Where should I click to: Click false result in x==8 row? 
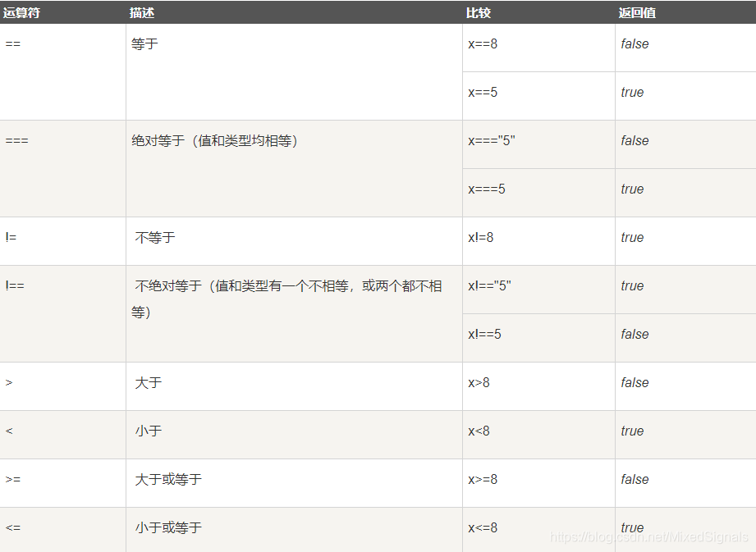click(x=685, y=48)
